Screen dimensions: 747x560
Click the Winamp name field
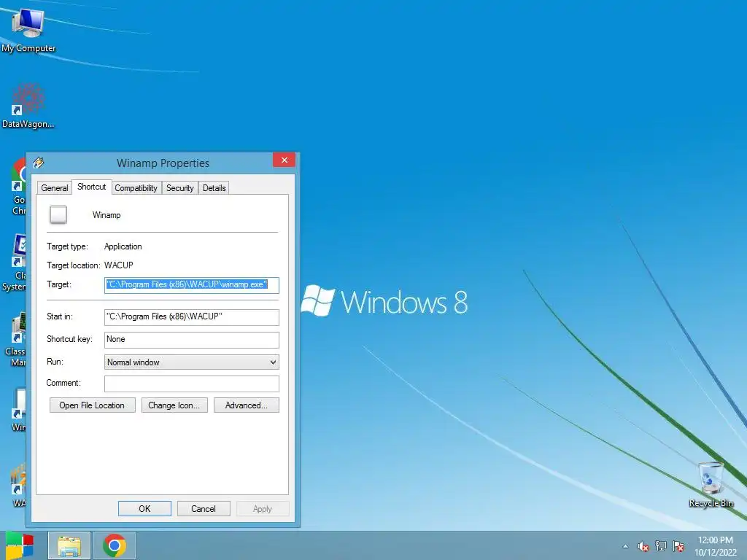[x=107, y=215]
